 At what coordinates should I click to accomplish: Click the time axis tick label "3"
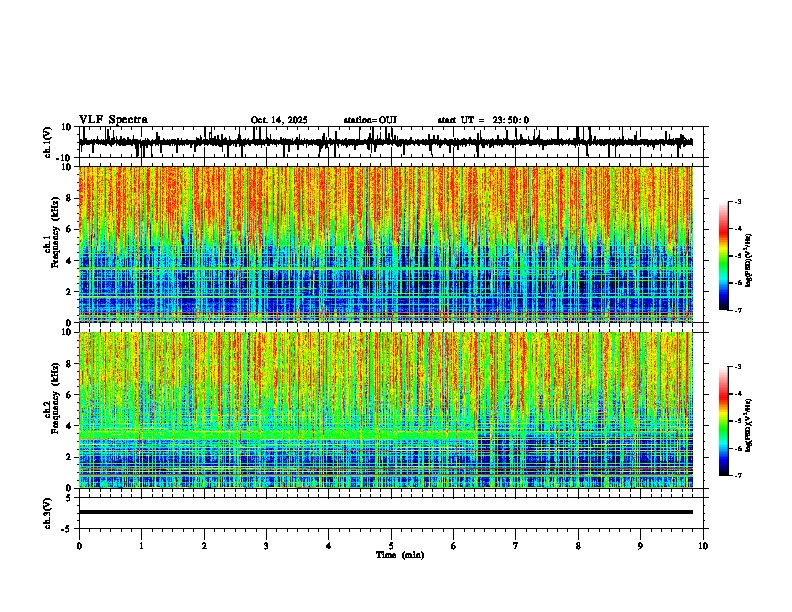point(266,545)
